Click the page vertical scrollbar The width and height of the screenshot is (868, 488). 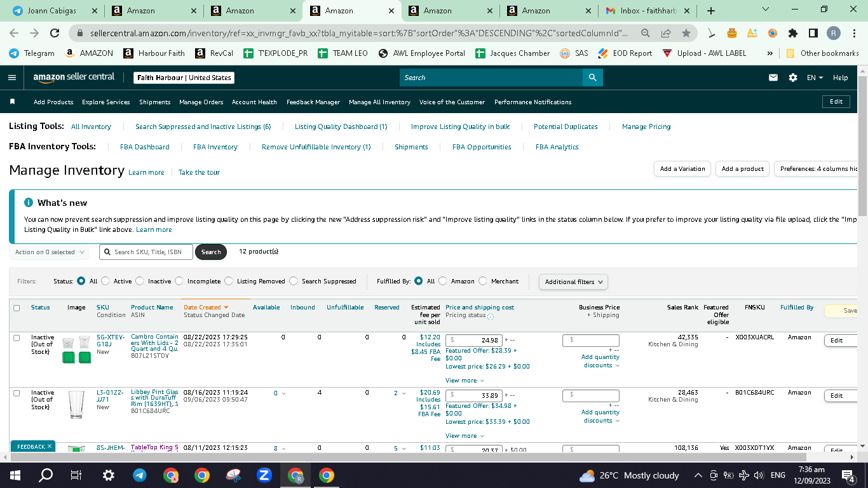tap(862, 145)
